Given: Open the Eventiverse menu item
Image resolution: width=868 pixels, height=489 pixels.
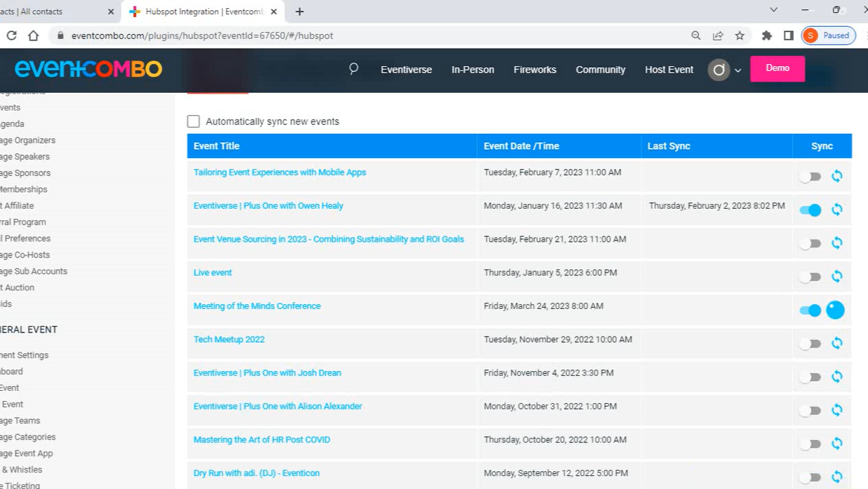Looking at the screenshot, I should click(x=406, y=69).
